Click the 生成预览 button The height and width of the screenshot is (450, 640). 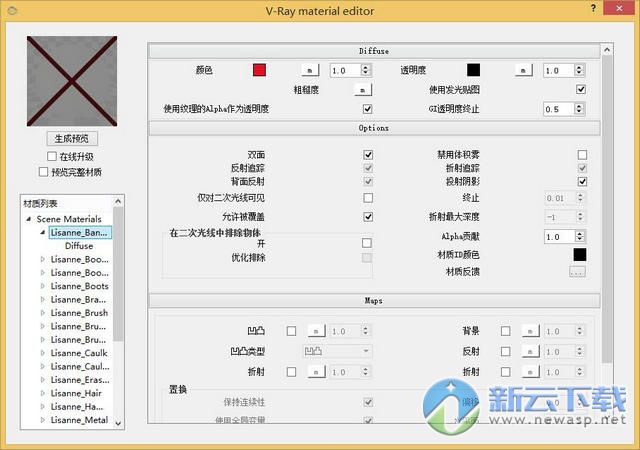point(72,138)
